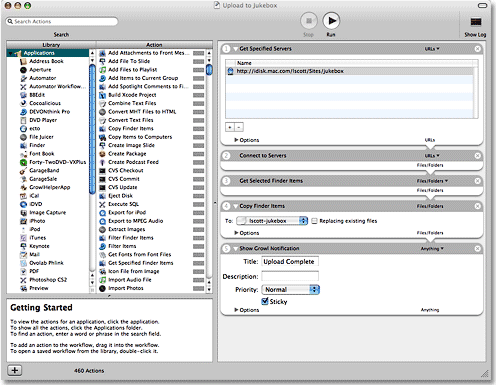Run the workflow with the Run button
This screenshot has width=496, height=385.
331,21
